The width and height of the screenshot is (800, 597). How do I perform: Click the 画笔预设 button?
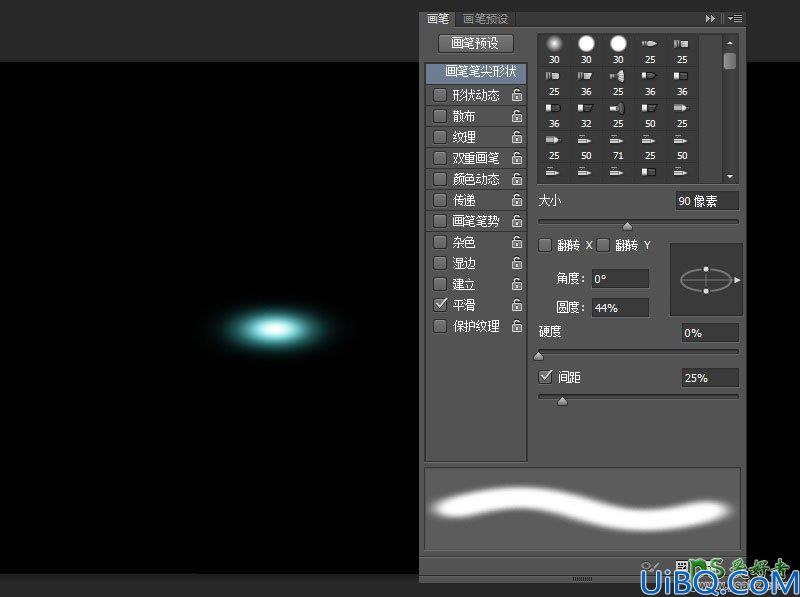(476, 43)
